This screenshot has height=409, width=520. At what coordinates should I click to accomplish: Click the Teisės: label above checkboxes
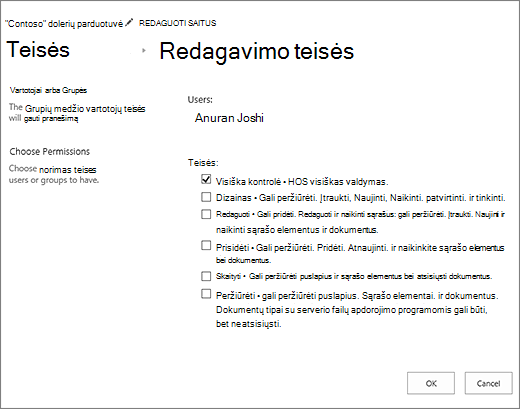coord(203,163)
